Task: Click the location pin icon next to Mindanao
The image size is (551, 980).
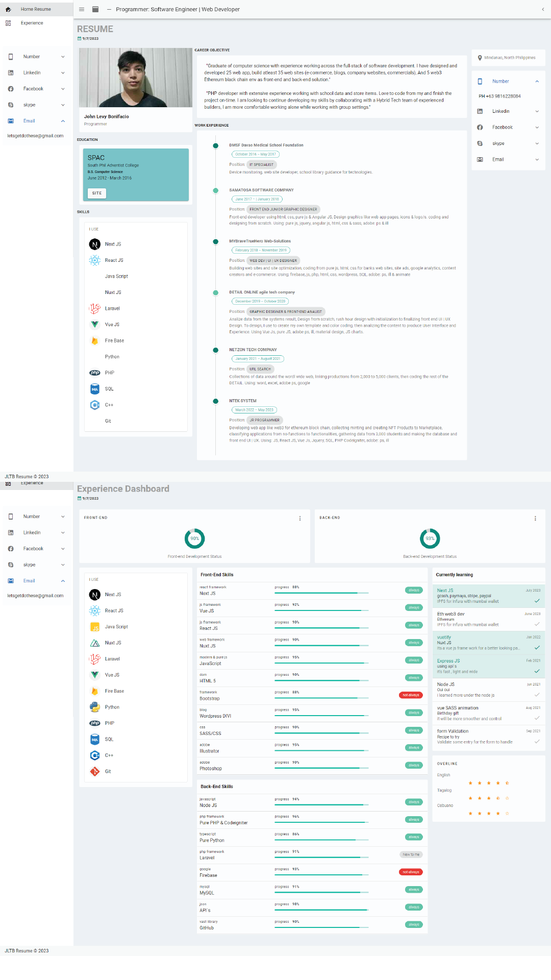Action: tap(480, 58)
